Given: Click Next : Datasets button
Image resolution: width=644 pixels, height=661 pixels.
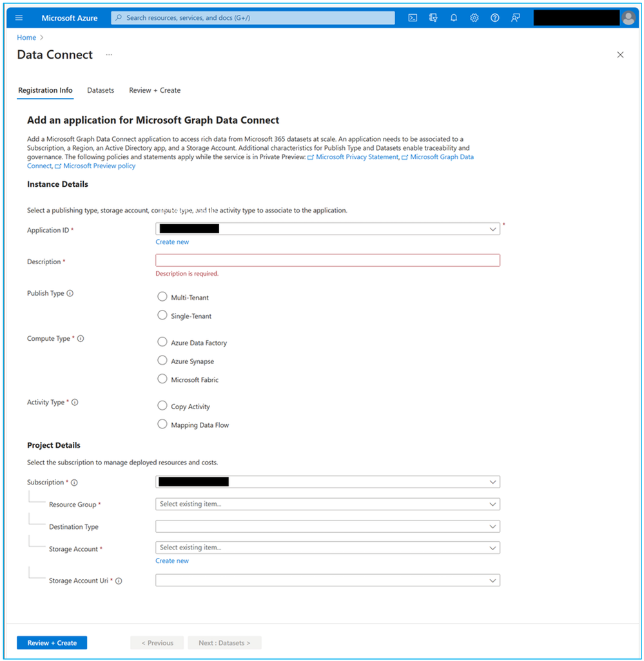Looking at the screenshot, I should (224, 643).
